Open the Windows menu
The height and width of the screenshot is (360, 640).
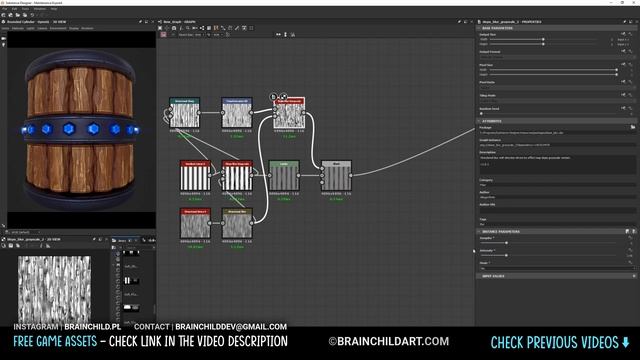click(40, 9)
